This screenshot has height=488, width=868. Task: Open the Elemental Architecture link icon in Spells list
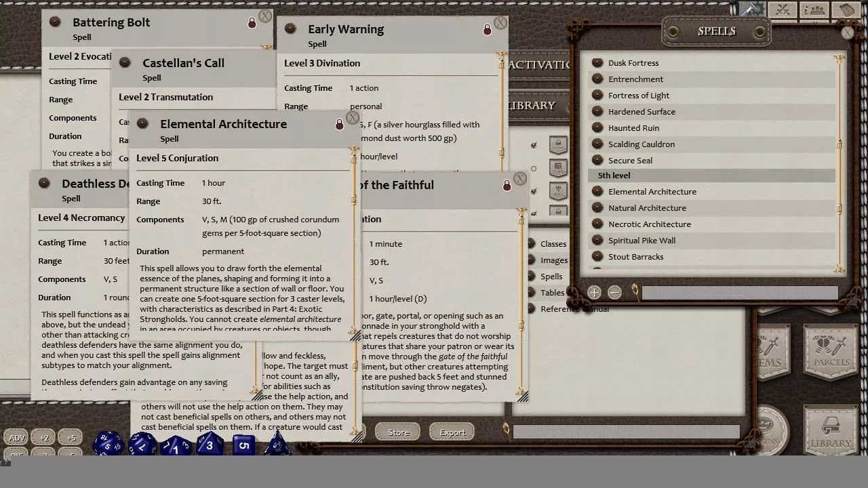[597, 192]
